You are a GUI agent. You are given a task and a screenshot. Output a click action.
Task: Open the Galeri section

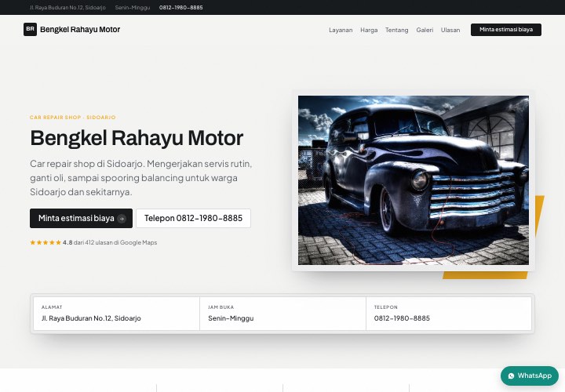click(425, 30)
